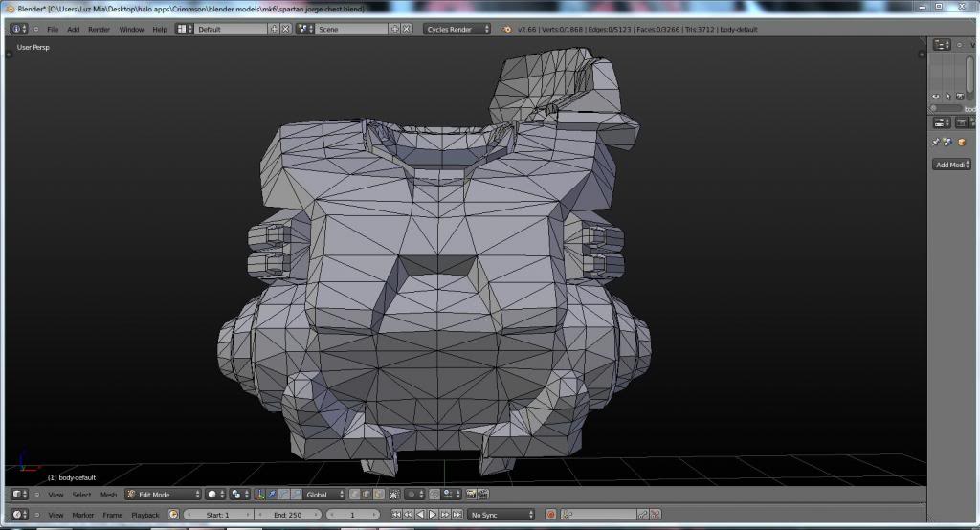
Task: Select the scale manipulator icon
Action: (x=297, y=494)
